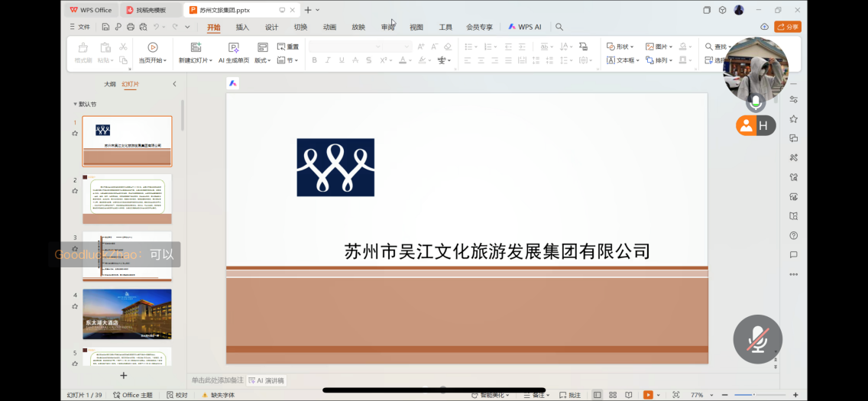Switch to the 插入 ribbon tab
The height and width of the screenshot is (401, 868).
(x=242, y=27)
